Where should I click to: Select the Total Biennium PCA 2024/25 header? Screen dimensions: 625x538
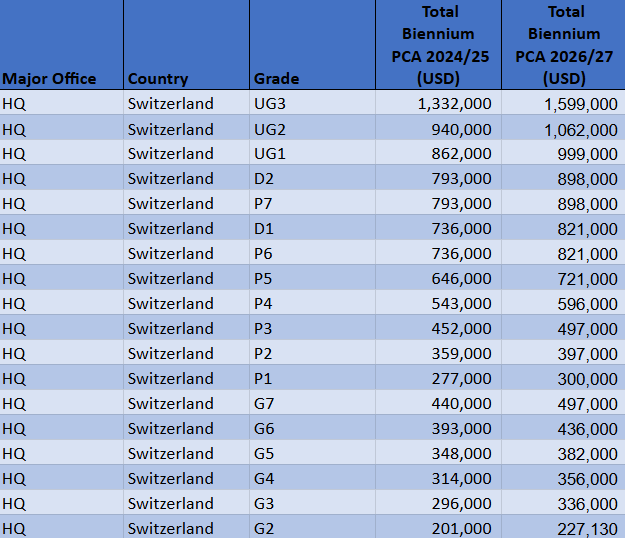[x=439, y=45]
